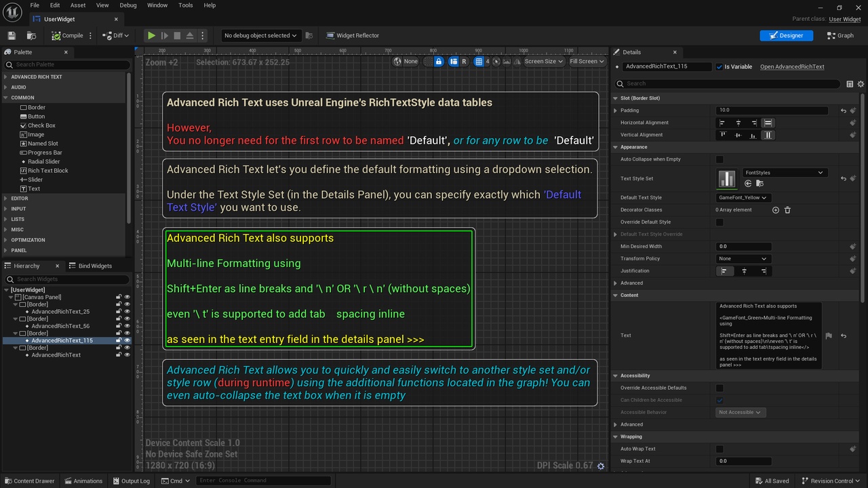Search the Palette field
The width and height of the screenshot is (868, 488).
(66, 64)
